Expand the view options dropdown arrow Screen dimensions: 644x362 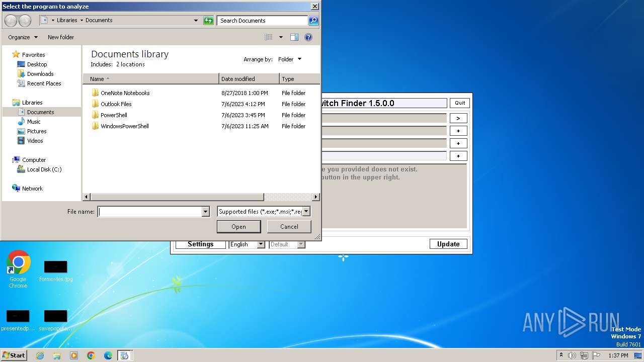pyautogui.click(x=281, y=37)
